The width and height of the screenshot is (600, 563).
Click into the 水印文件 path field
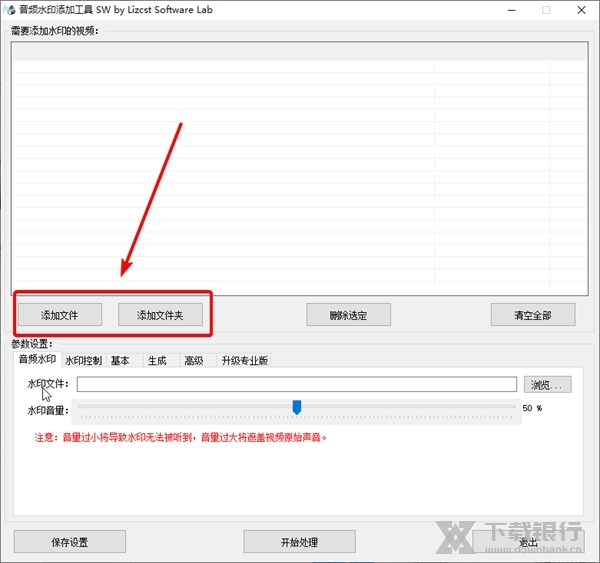point(297,384)
